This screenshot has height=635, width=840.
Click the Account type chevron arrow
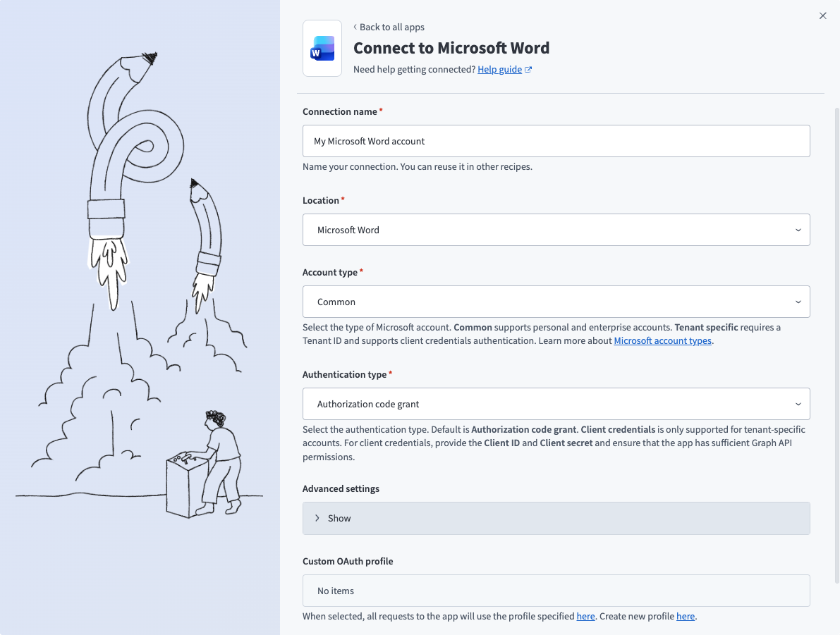pos(798,302)
